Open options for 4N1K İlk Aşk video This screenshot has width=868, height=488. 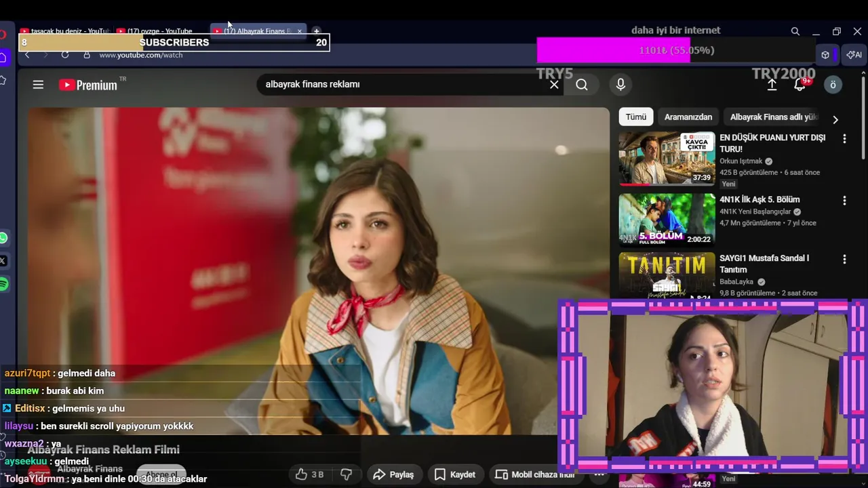(x=844, y=201)
